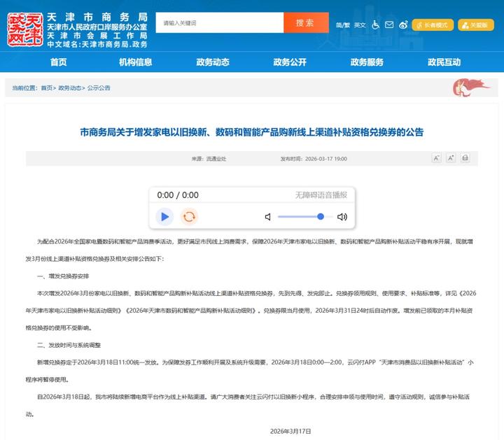Play the accessibility audio broadcast
This screenshot has height=440, width=504.
164,216
